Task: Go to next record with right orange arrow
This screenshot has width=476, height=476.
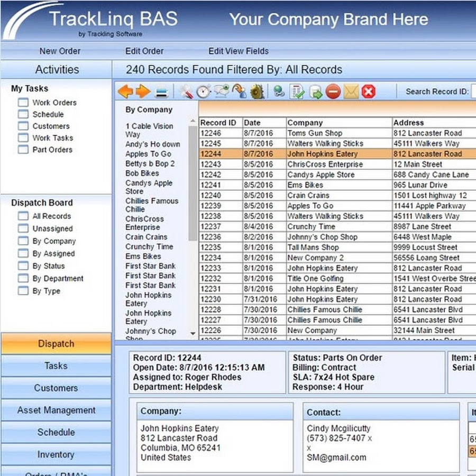Action: (143, 91)
